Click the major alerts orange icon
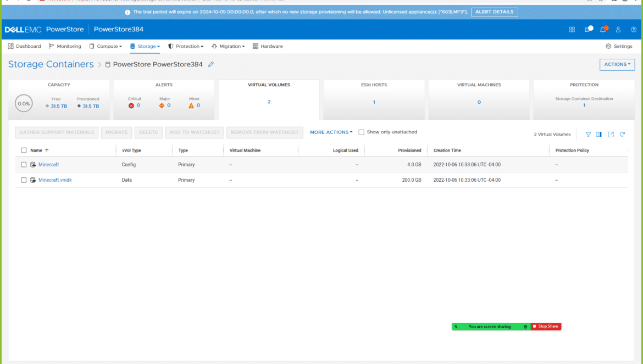The height and width of the screenshot is (364, 643). tap(162, 105)
